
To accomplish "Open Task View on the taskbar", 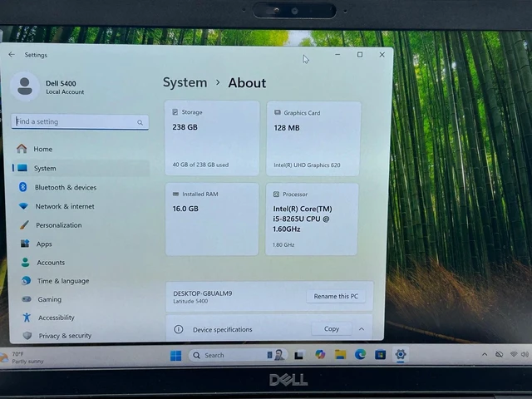I will pos(299,355).
